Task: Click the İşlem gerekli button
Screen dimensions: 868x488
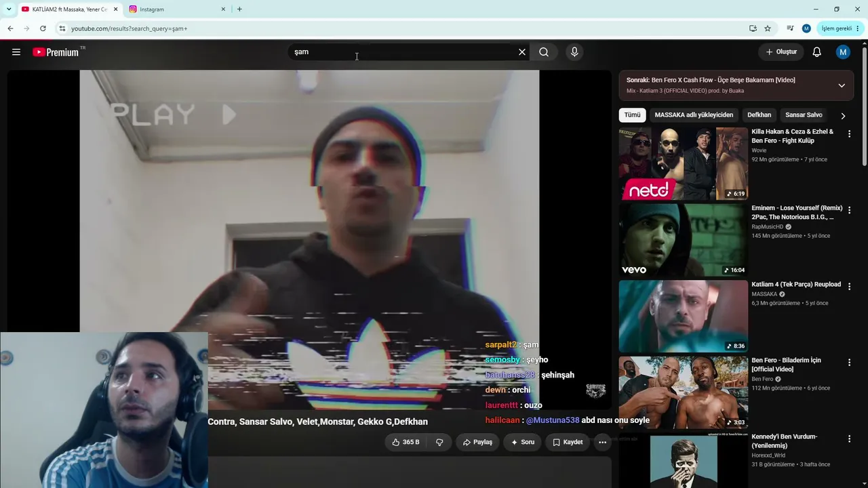Action: (836, 28)
